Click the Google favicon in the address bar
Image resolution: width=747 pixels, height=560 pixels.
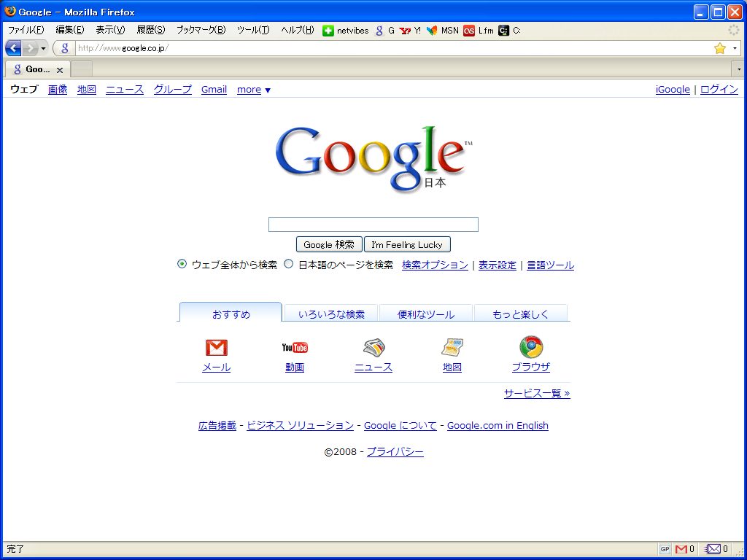pos(65,48)
